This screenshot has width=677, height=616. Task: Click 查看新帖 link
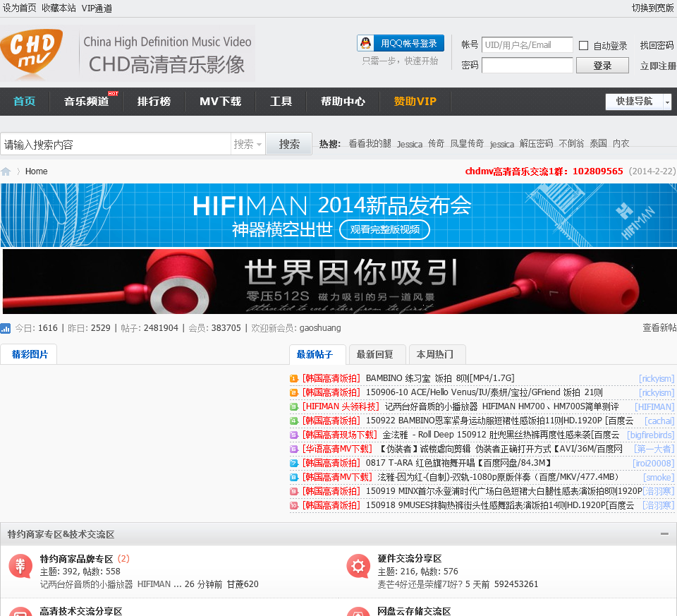[659, 328]
